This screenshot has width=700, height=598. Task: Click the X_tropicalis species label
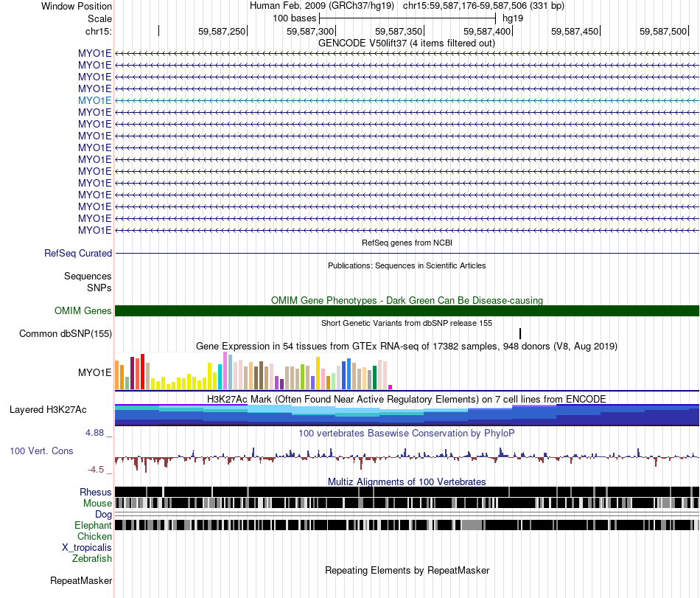pyautogui.click(x=87, y=548)
